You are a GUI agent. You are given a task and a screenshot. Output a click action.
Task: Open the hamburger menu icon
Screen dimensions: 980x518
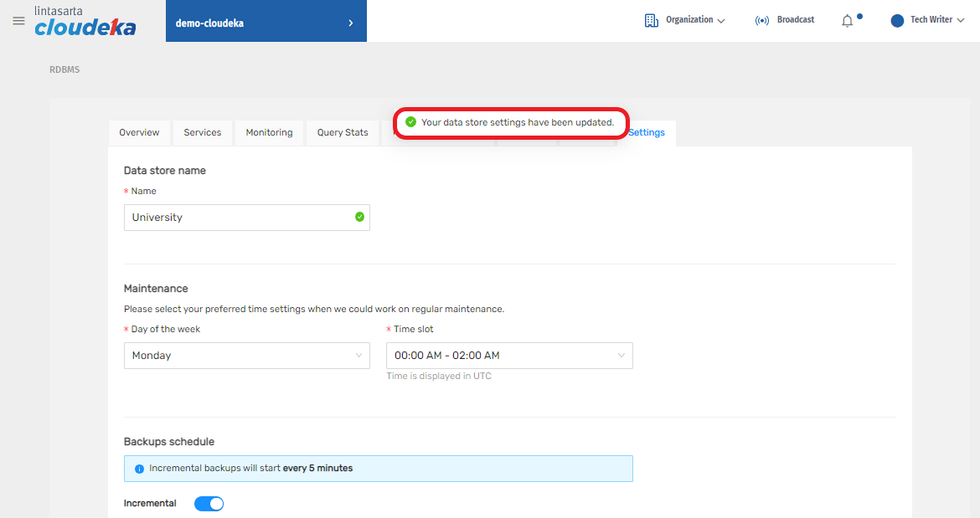[x=18, y=21]
